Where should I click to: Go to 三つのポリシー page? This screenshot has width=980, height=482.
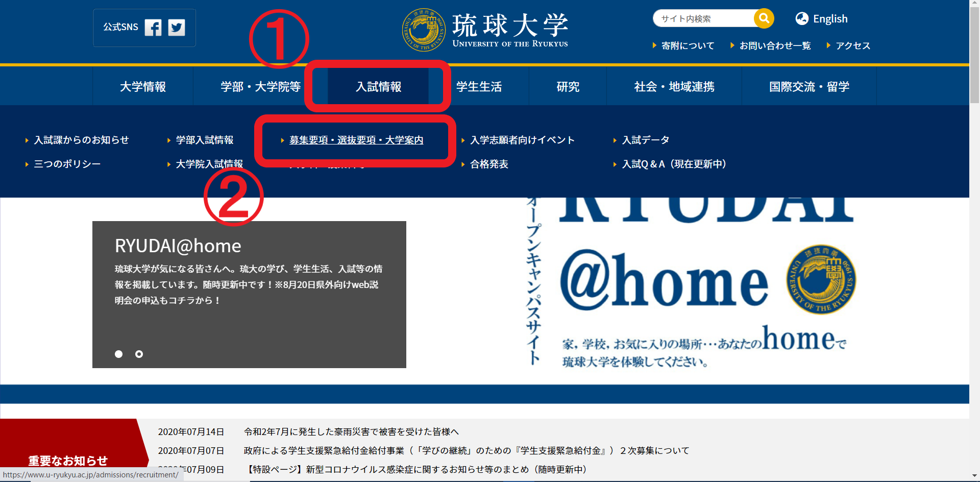point(67,164)
